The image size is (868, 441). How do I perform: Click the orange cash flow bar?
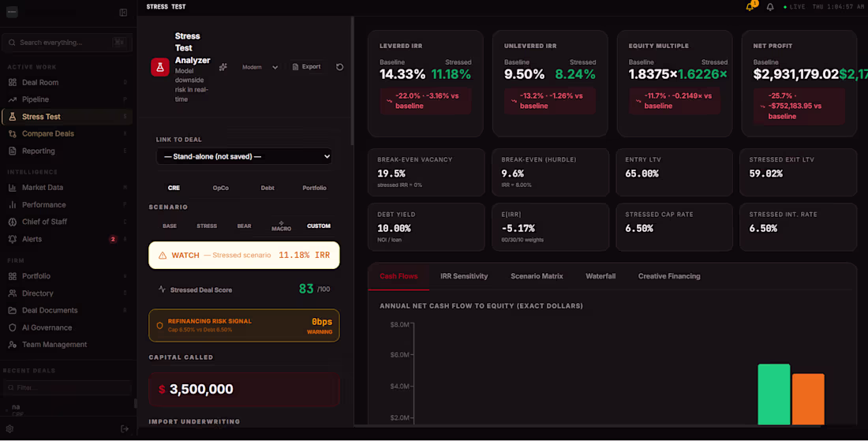808,399
